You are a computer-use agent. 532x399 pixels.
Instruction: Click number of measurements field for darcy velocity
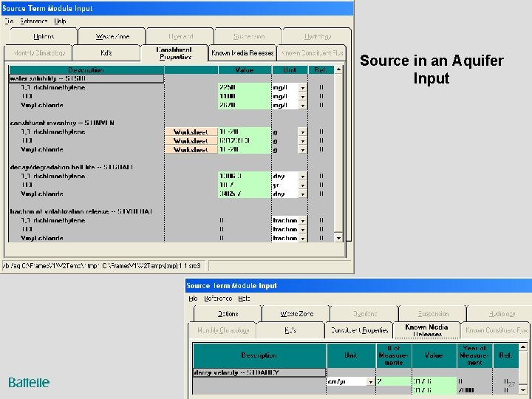point(394,381)
